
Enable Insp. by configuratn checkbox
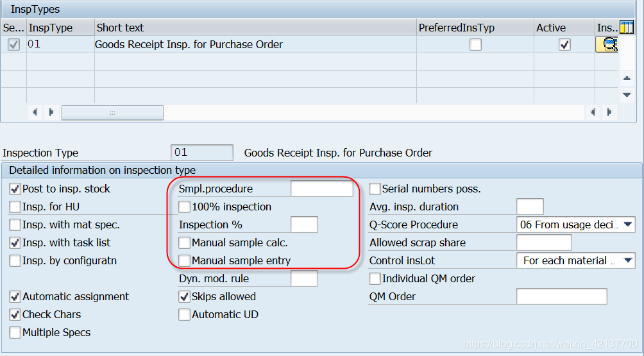point(15,260)
